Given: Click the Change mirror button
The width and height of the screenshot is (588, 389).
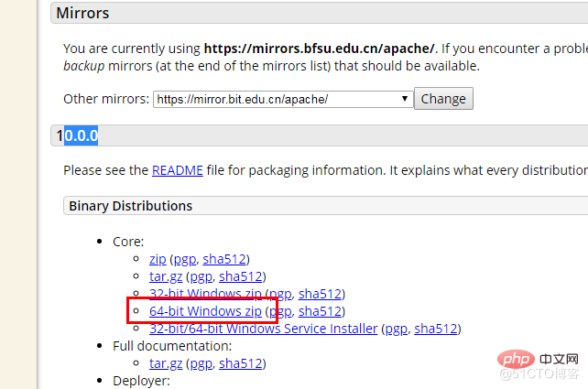Looking at the screenshot, I should tap(443, 99).
